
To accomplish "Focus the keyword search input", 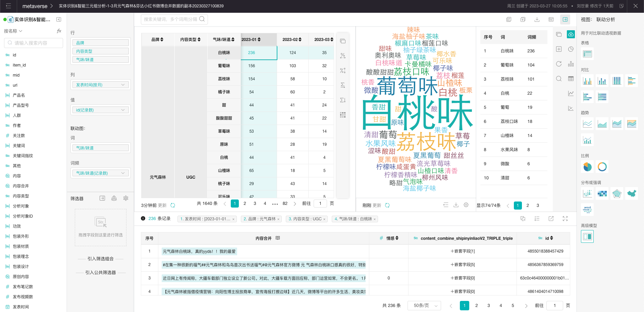I will pos(170,19).
